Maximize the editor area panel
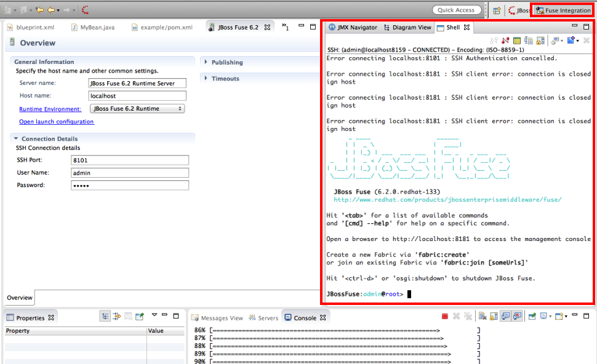 coord(313,26)
